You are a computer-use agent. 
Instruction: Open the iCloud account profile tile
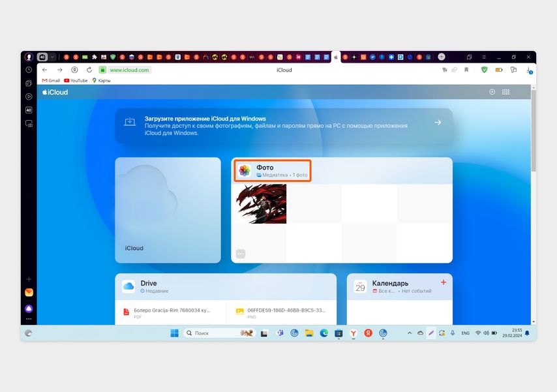pos(168,210)
